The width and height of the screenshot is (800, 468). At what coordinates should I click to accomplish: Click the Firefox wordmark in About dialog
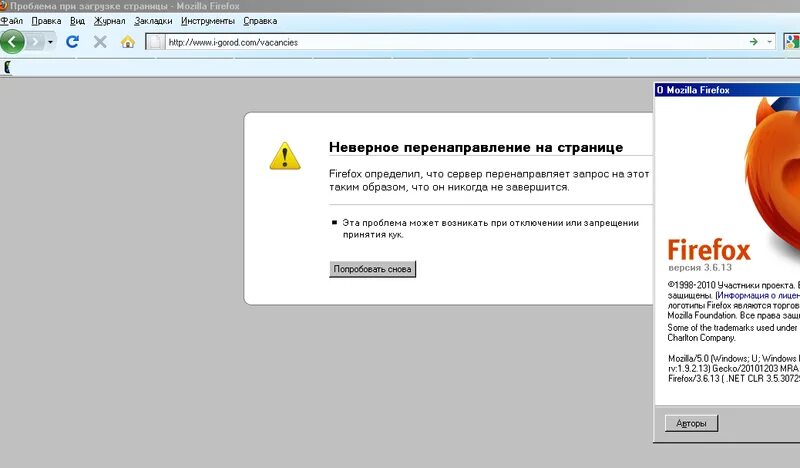(x=709, y=250)
